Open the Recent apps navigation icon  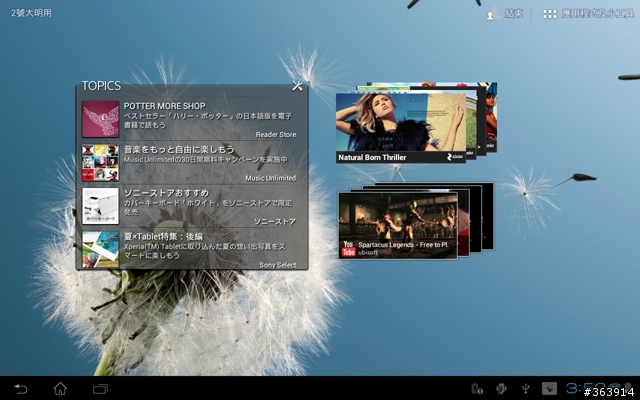[100, 389]
